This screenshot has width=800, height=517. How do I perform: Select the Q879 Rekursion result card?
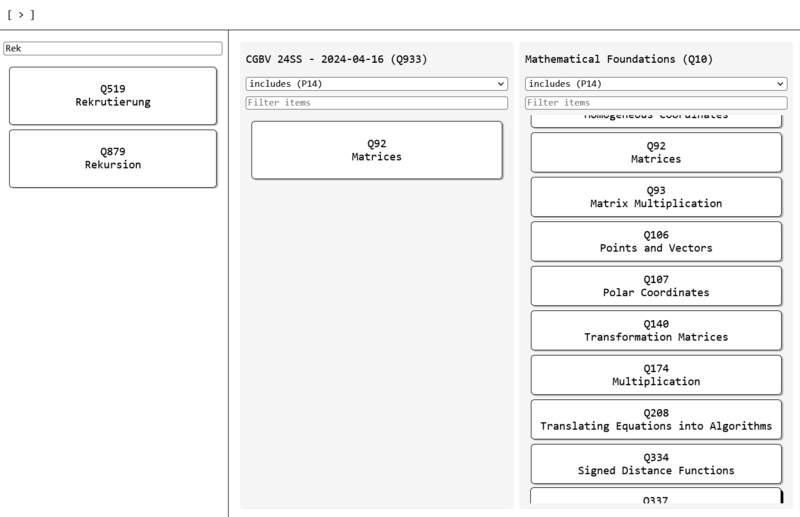click(x=112, y=158)
